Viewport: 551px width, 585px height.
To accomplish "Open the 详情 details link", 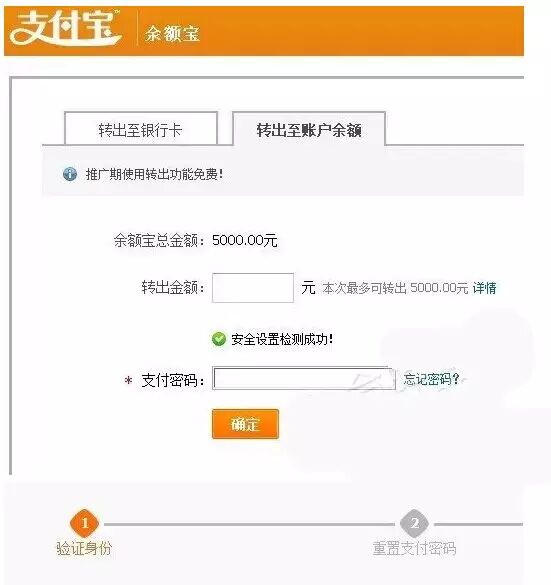I will (x=484, y=288).
